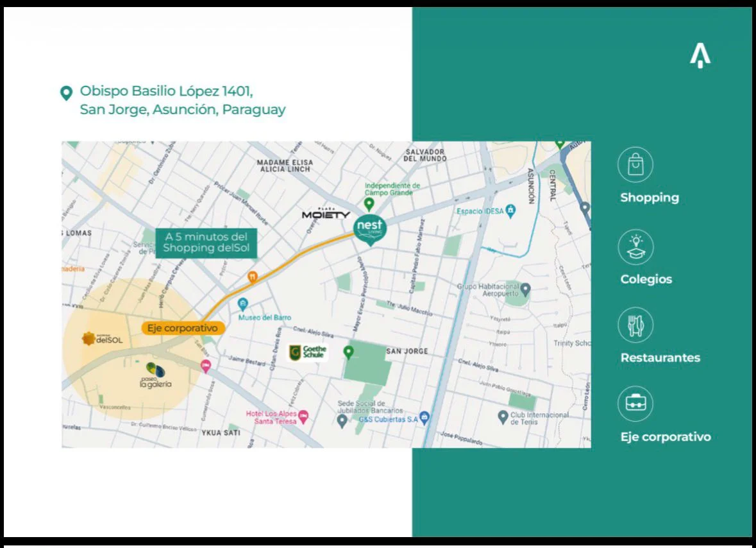This screenshot has height=548, width=756.
Task: Select the Shopping bag icon
Action: 635,164
